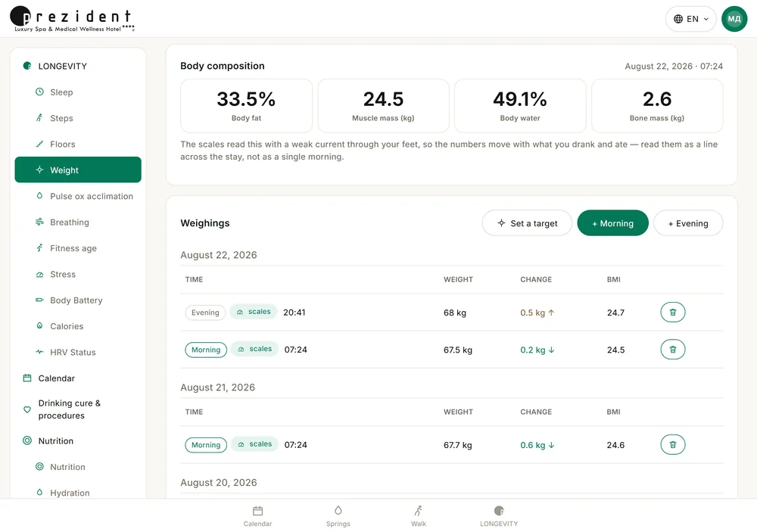Add an Evening weighing
Screen dimensions: 757x532
coord(688,223)
